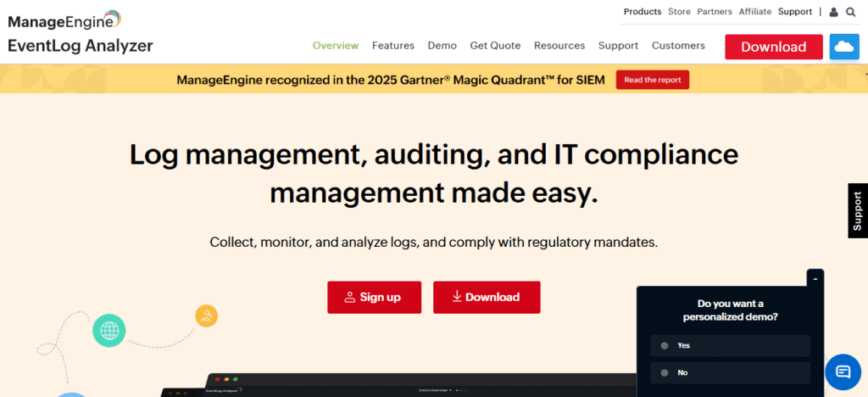
Task: Open the Support tab in product navigation
Action: click(618, 46)
